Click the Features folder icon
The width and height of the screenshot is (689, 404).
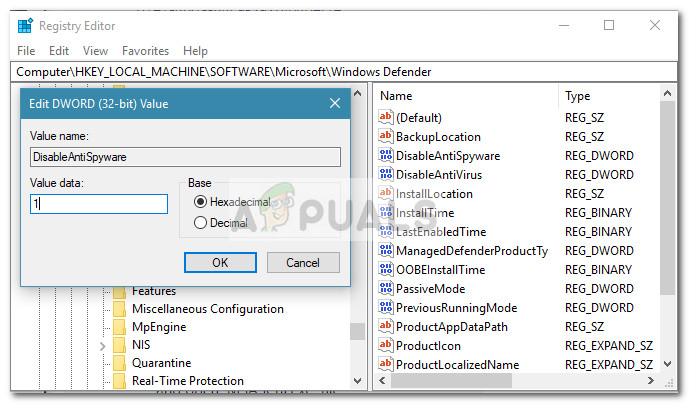(119, 292)
